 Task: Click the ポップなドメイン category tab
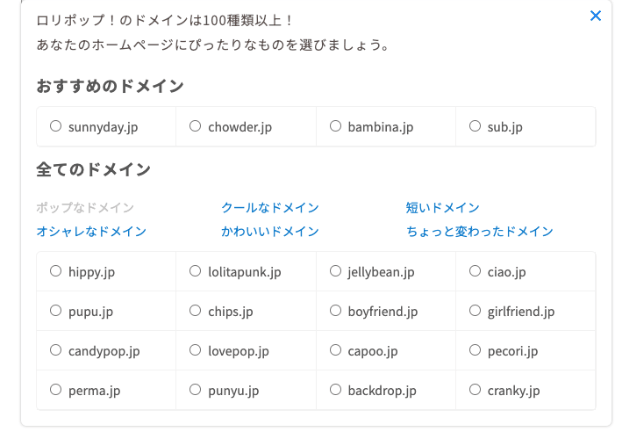tap(85, 208)
